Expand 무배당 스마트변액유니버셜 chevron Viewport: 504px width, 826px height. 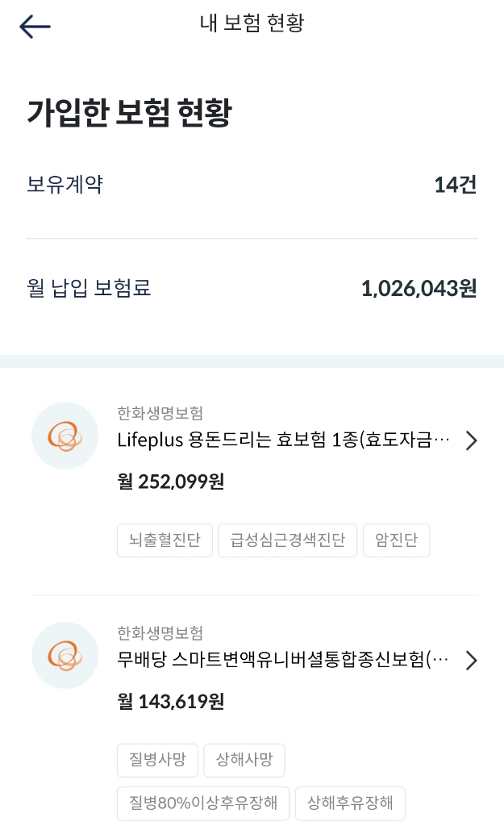pos(472,661)
